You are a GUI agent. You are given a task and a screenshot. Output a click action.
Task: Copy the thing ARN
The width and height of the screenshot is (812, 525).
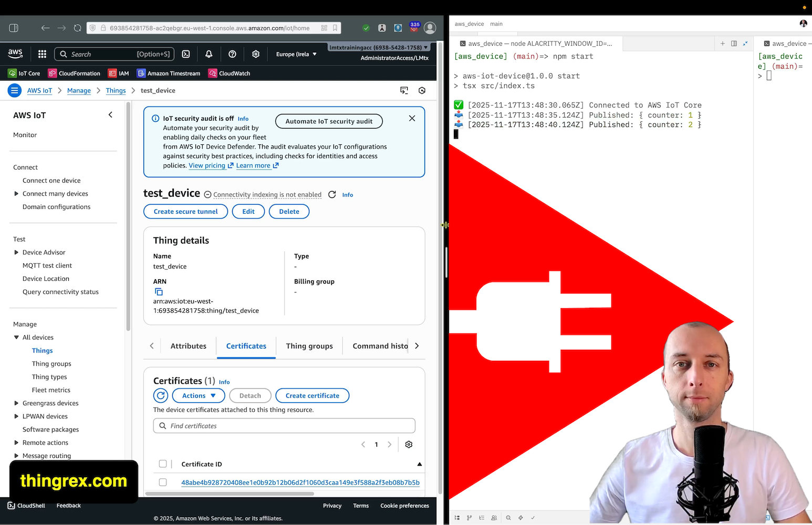click(x=159, y=291)
